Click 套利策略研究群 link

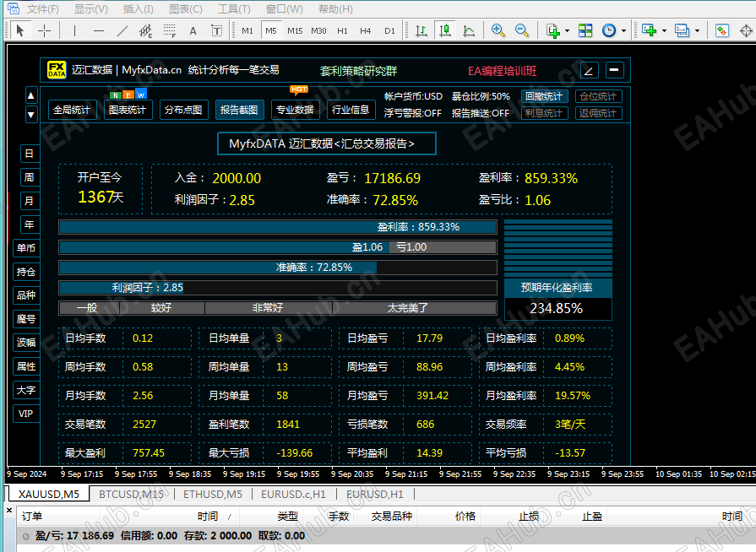(x=359, y=71)
